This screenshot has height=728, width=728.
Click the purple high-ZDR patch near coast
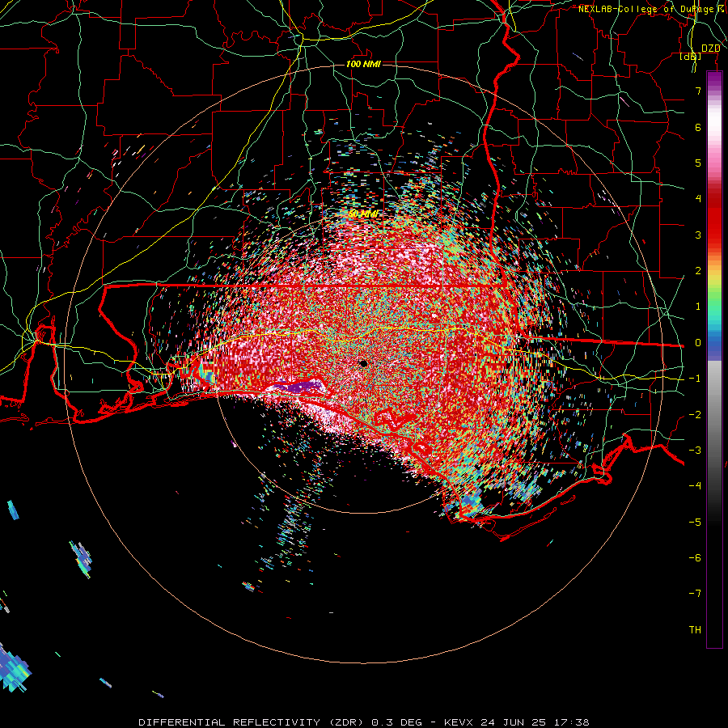tap(298, 386)
